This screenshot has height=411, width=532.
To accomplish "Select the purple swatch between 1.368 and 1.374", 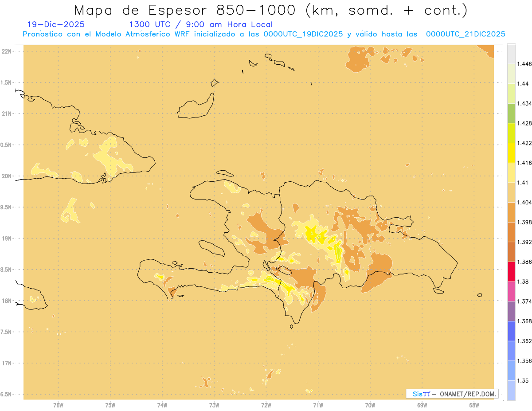I will click(511, 311).
